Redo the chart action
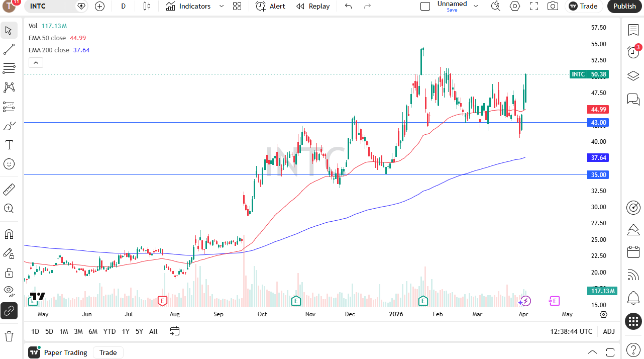Viewport: 644px width, 359px height. [367, 6]
